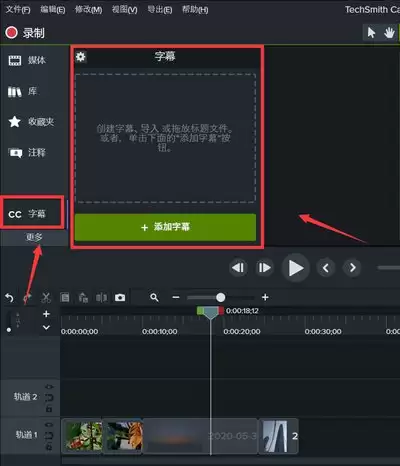Select the arrow pointer edit tool
Screen dimensions: 400x466
point(371,33)
